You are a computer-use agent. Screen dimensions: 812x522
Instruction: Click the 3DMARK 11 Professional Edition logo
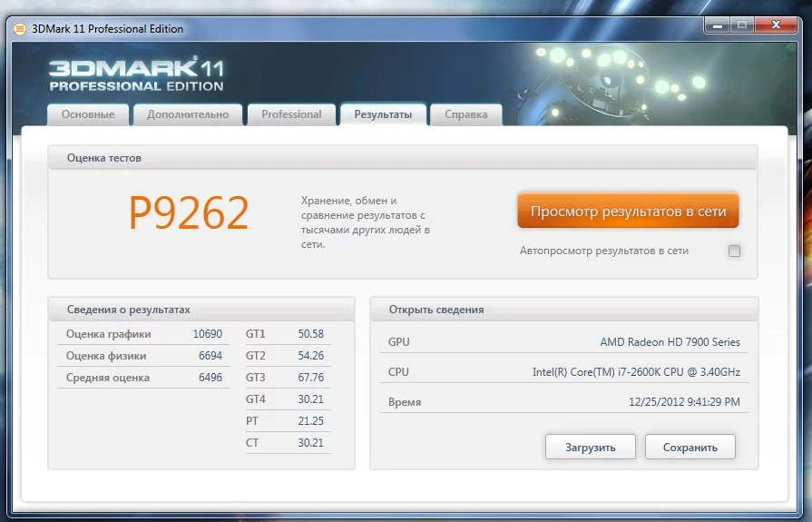[x=136, y=75]
